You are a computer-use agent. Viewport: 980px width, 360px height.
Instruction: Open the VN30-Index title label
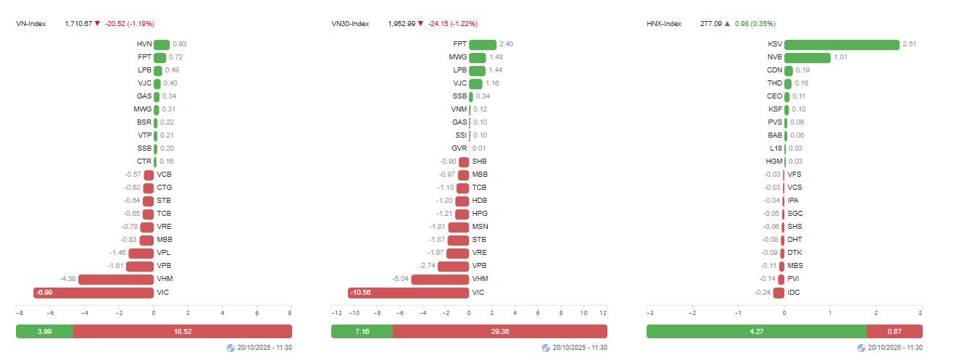(350, 24)
